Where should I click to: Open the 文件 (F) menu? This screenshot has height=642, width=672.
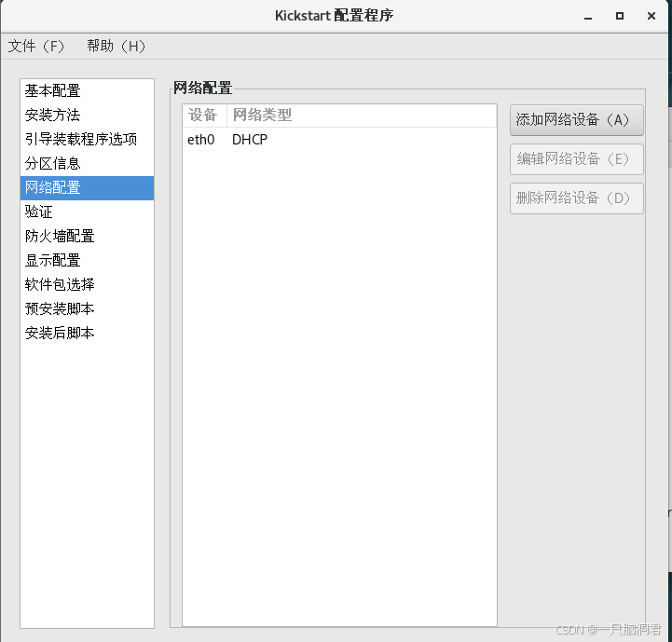coord(36,46)
